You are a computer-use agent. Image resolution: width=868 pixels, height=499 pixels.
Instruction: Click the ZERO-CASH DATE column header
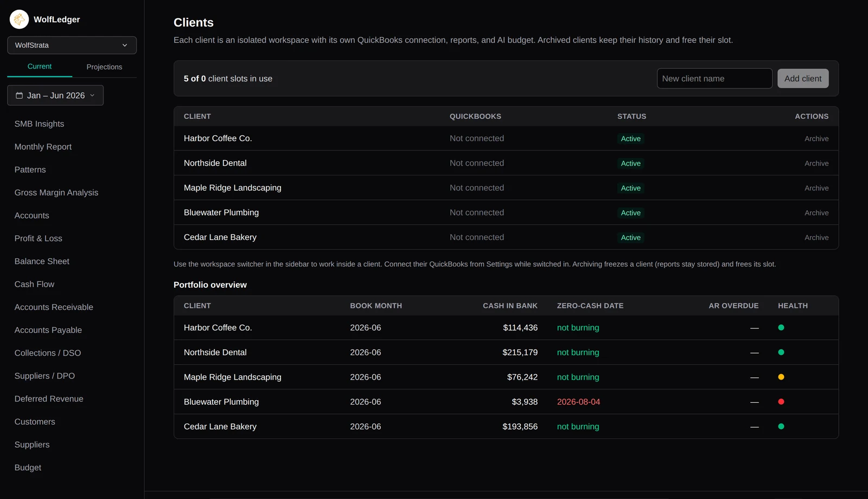(x=590, y=306)
